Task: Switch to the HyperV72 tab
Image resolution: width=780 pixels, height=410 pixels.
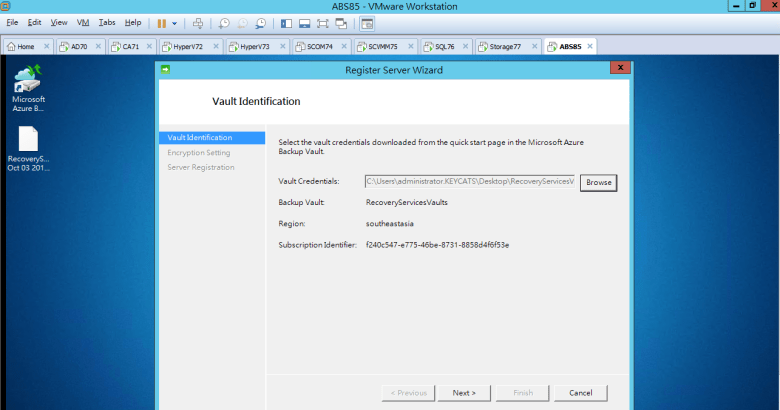Action: point(187,46)
